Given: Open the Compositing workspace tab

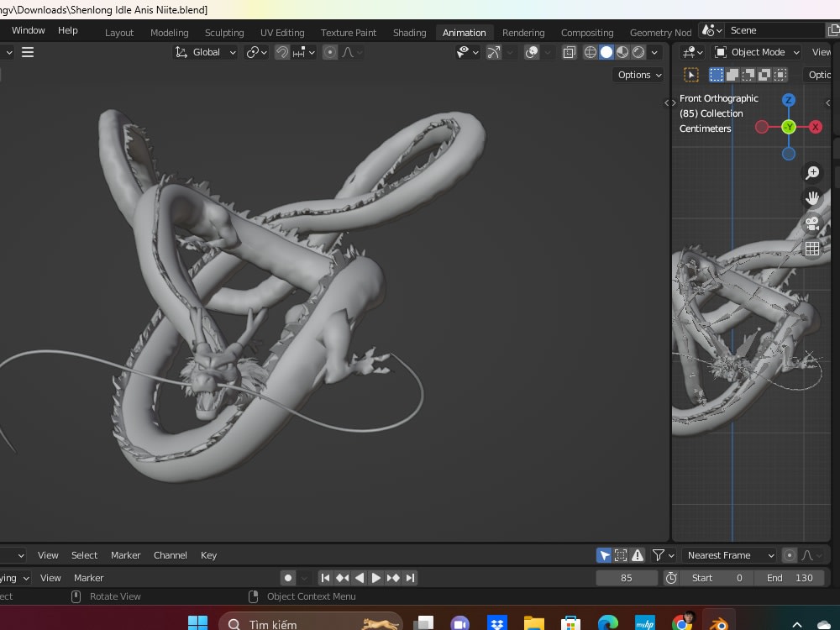Looking at the screenshot, I should tap(587, 33).
